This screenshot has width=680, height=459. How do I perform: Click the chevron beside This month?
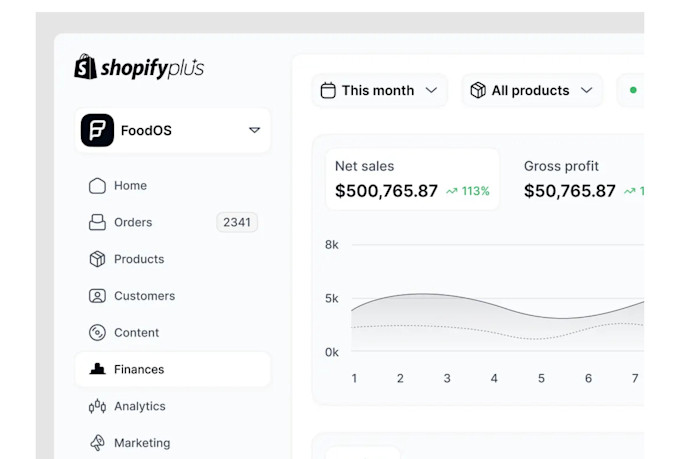[431, 90]
